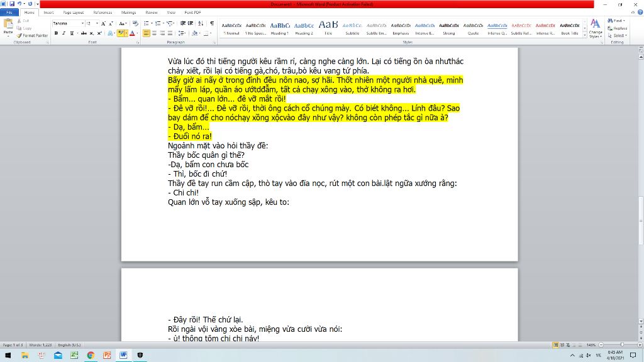Viewport: 644px width, 362px height.
Task: Toggle Italic formatting
Action: pyautogui.click(x=64, y=33)
